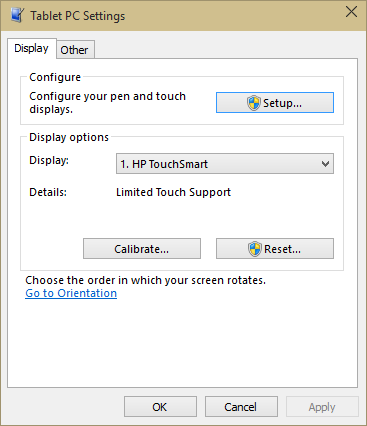The image size is (367, 426).
Task: Click the Configure your pen and touch description
Action: click(107, 103)
